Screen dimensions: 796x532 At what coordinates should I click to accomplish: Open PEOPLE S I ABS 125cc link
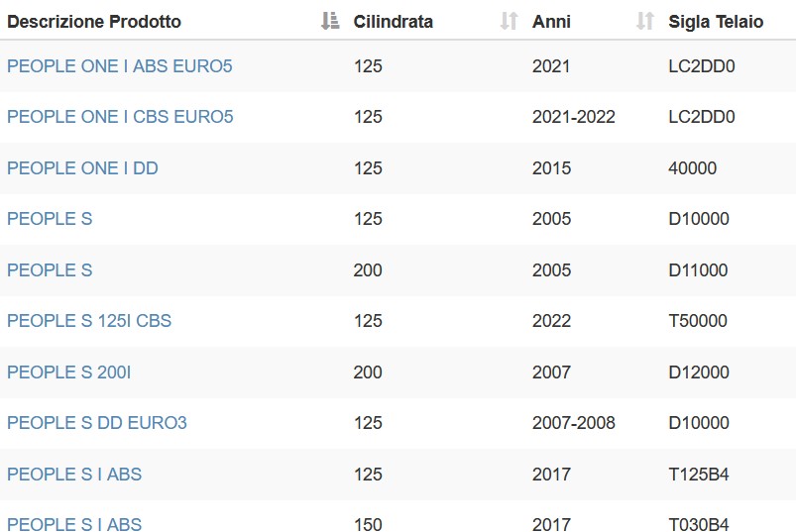pos(74,475)
